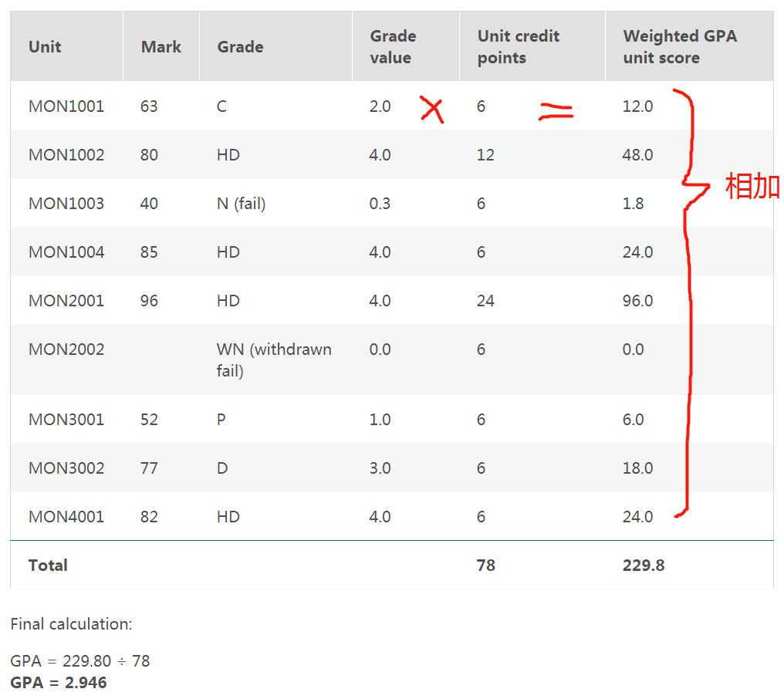The image size is (784, 699).
Task: Select the MON1002 unit cell
Action: point(66,155)
